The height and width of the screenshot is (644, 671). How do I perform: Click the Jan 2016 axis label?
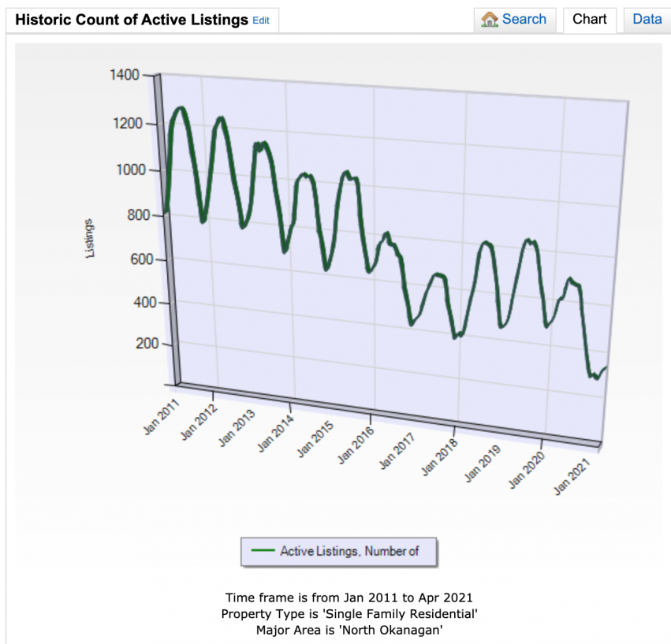(x=356, y=445)
